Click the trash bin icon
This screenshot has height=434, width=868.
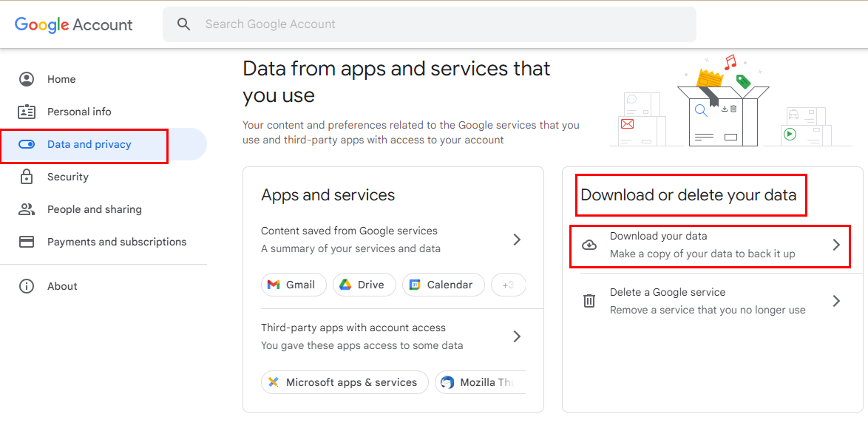point(589,301)
